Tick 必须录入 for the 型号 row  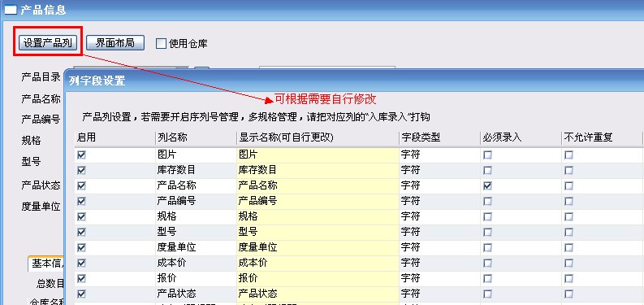tap(487, 232)
